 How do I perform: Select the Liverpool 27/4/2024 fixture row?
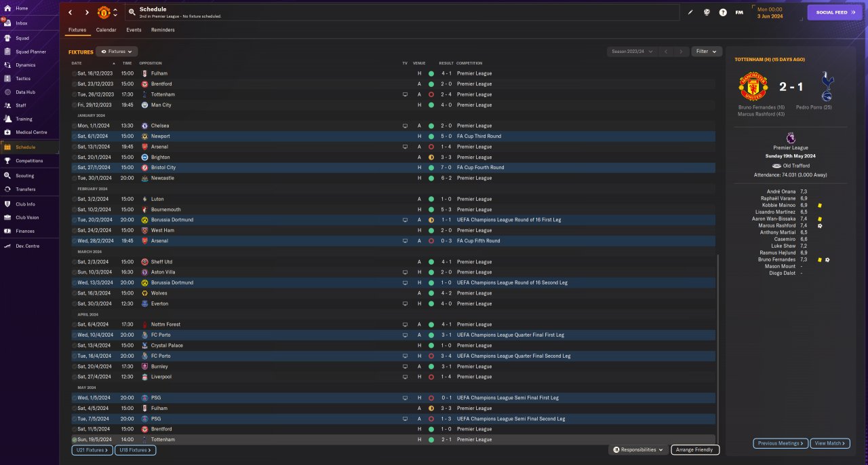pos(392,377)
